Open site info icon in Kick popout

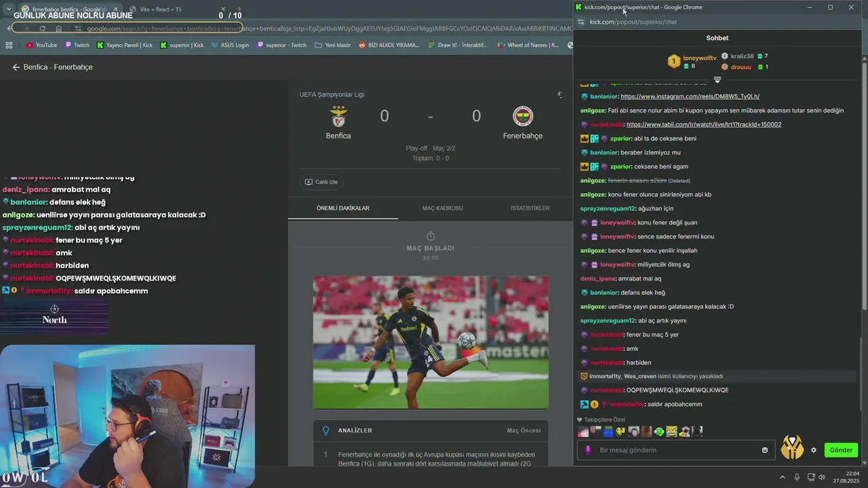[x=580, y=22]
